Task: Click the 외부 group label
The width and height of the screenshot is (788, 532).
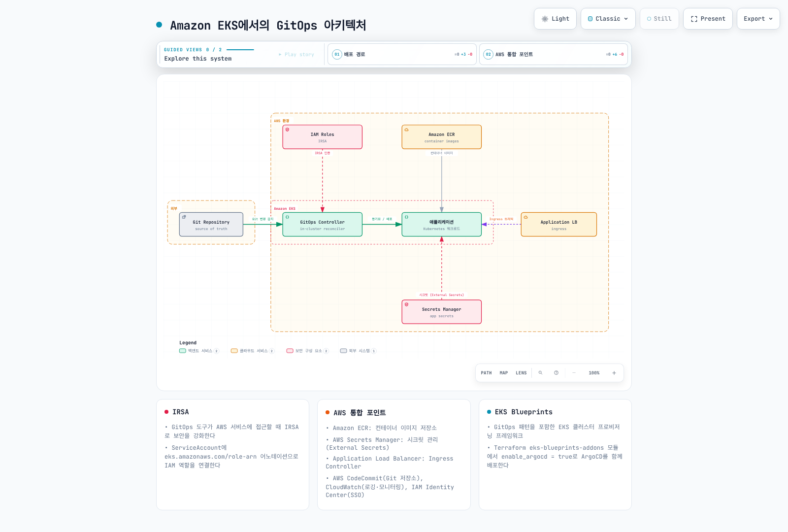Action: [x=174, y=209]
